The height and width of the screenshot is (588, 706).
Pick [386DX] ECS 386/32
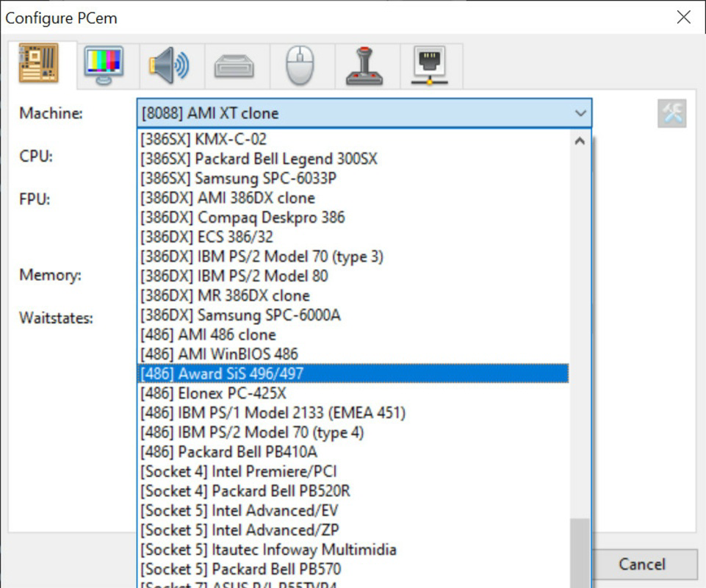353,237
